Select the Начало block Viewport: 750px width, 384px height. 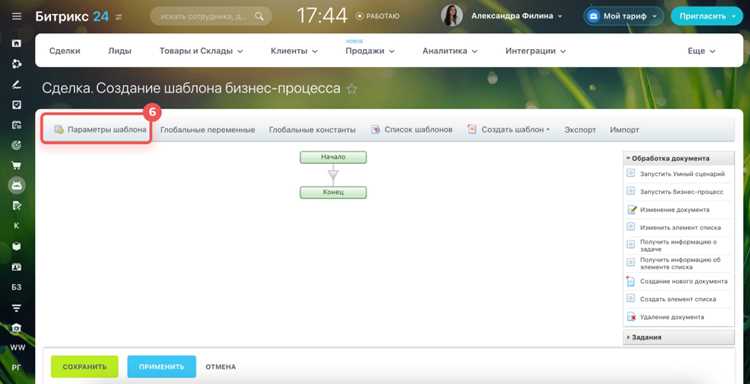click(x=333, y=157)
